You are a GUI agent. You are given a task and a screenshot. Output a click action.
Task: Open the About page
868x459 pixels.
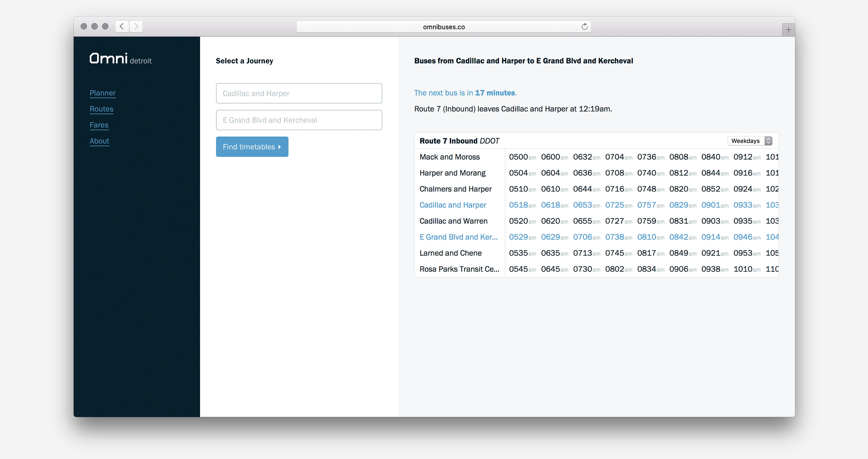coord(99,141)
